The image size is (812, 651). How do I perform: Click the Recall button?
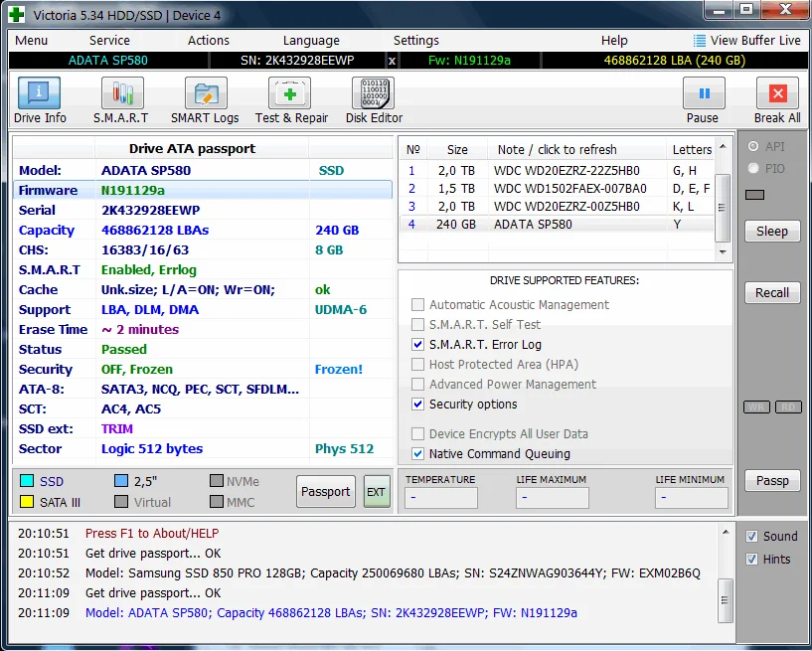772,292
